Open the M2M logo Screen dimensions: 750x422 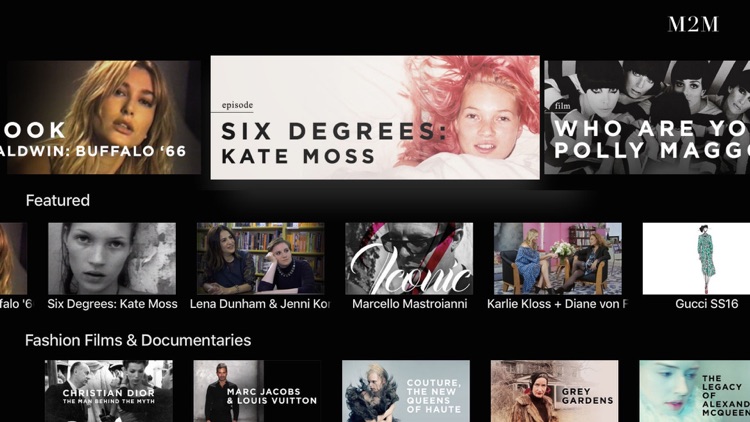[x=693, y=24]
